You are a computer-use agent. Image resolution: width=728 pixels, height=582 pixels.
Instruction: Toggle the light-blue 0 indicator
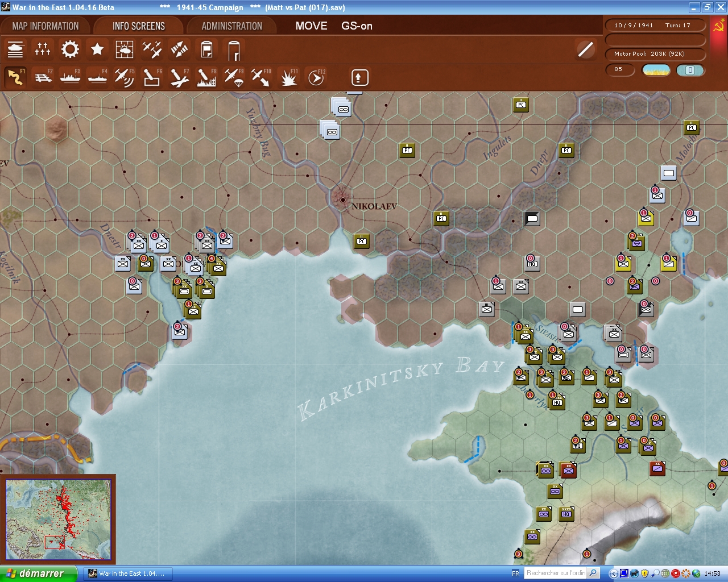click(x=690, y=70)
